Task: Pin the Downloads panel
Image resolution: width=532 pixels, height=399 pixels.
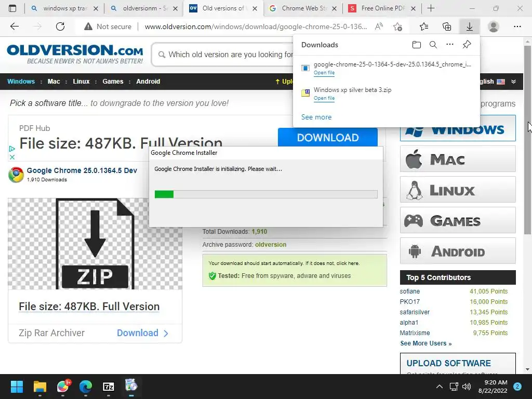Action: pyautogui.click(x=467, y=45)
